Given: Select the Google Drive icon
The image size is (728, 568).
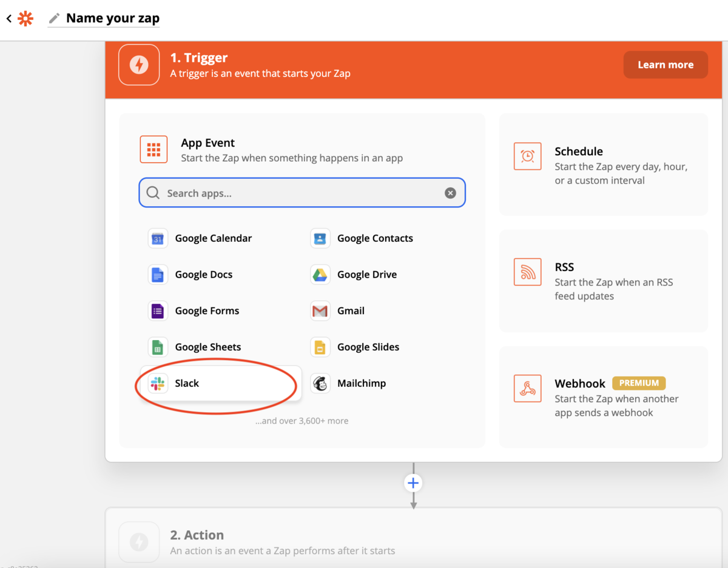Looking at the screenshot, I should [320, 275].
